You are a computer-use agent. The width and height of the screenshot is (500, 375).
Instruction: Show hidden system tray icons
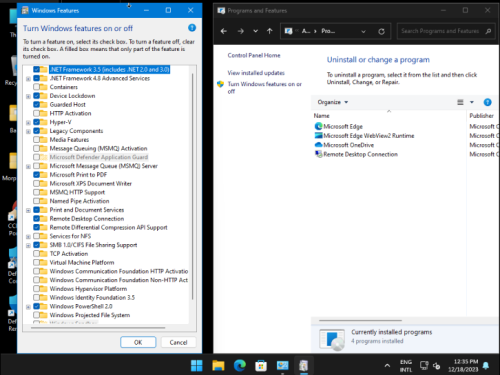(387, 366)
